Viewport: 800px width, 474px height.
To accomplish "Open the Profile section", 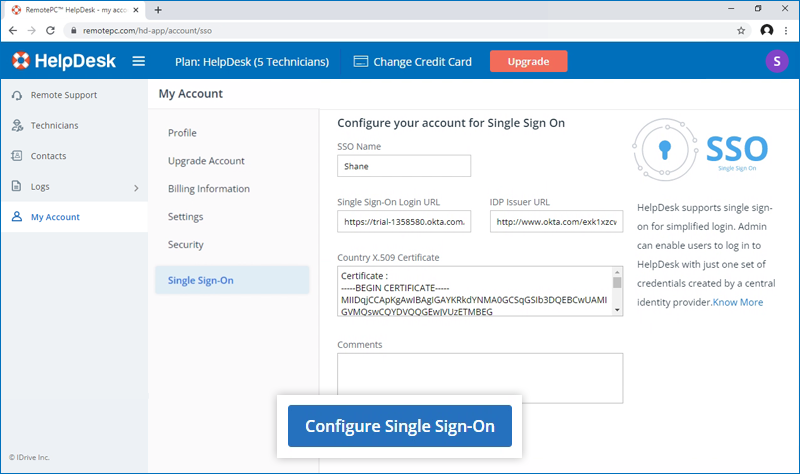I will (x=182, y=133).
